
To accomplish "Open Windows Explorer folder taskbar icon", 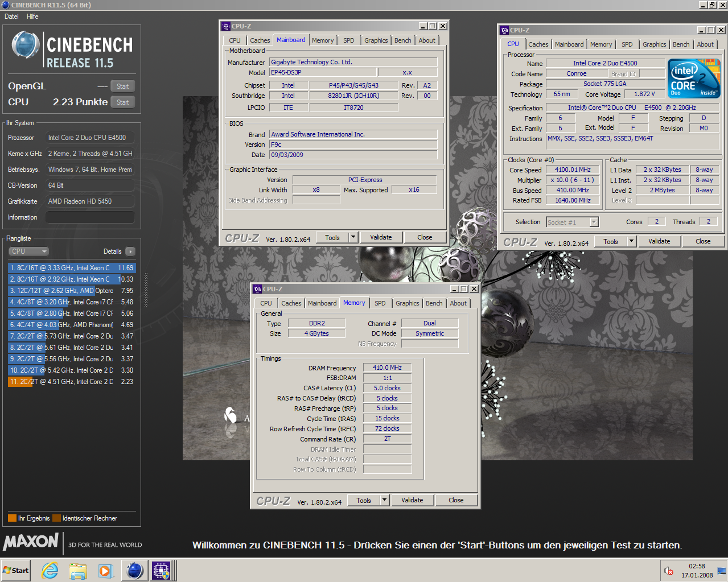I will [78, 571].
